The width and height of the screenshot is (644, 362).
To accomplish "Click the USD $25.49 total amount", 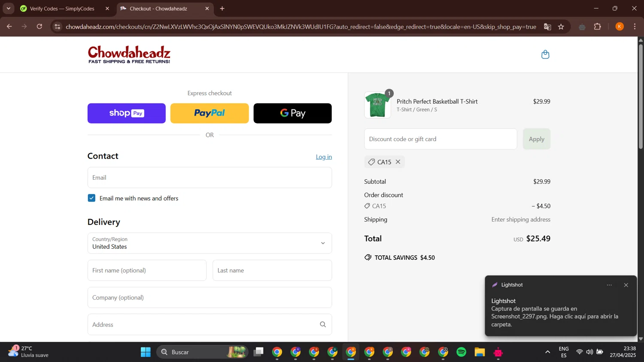I will click(532, 239).
